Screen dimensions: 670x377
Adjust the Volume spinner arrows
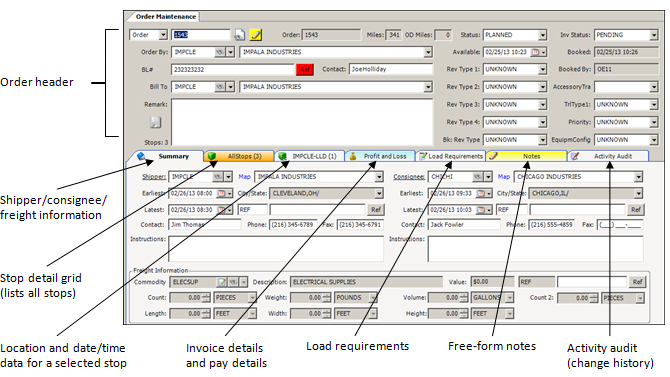click(464, 297)
